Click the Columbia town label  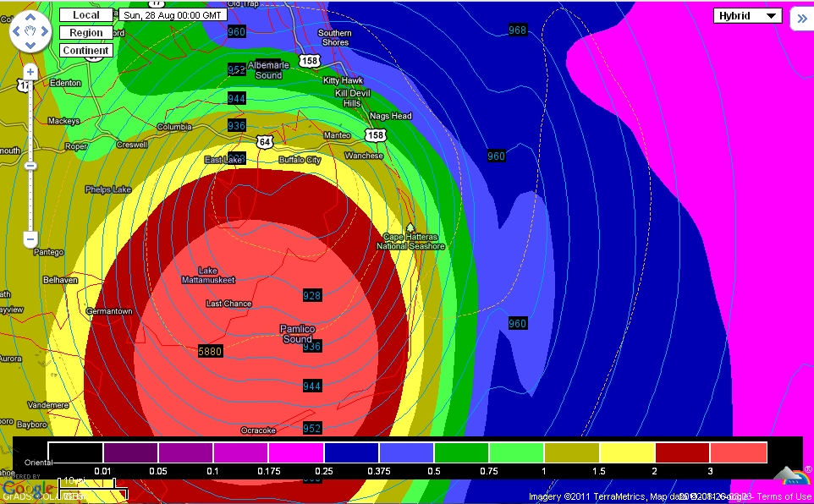[174, 127]
